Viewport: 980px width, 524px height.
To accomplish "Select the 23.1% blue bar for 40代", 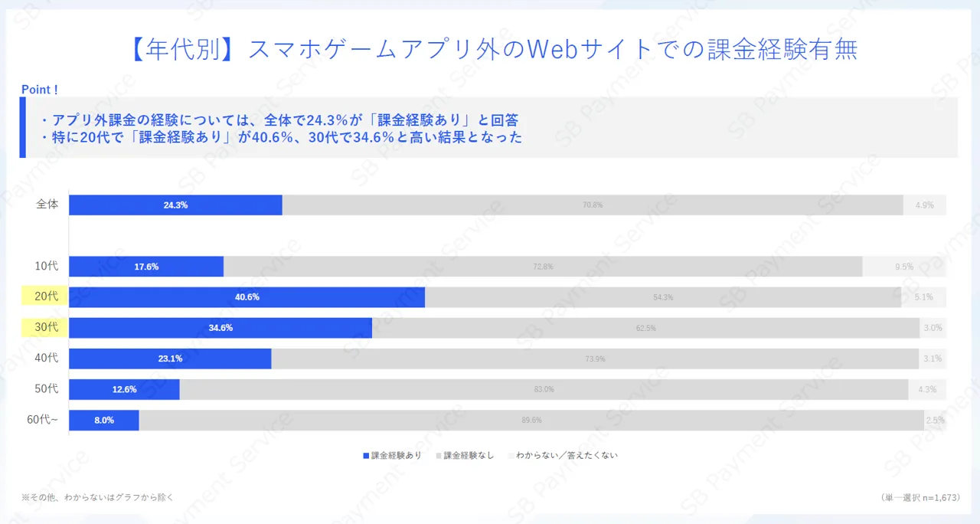I will 170,359.
